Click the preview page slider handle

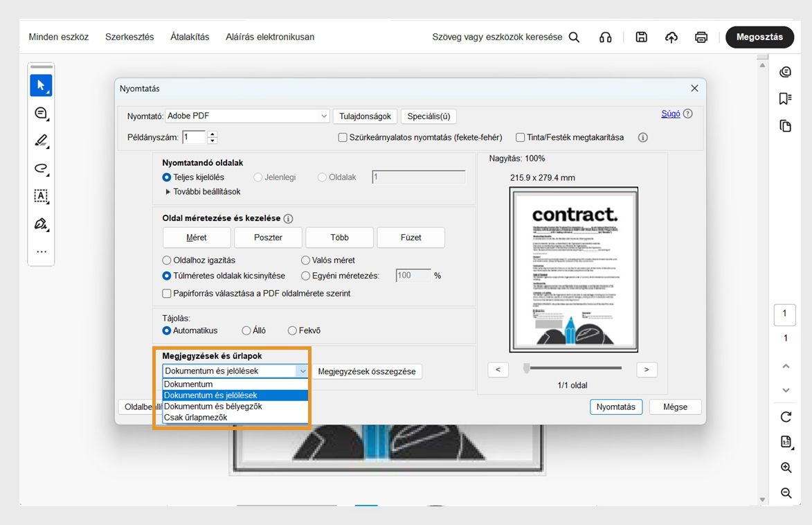(x=527, y=368)
